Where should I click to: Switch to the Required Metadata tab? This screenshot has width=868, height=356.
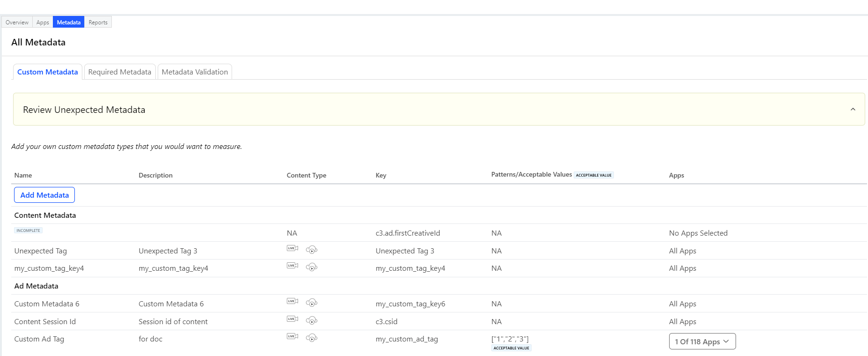(119, 72)
